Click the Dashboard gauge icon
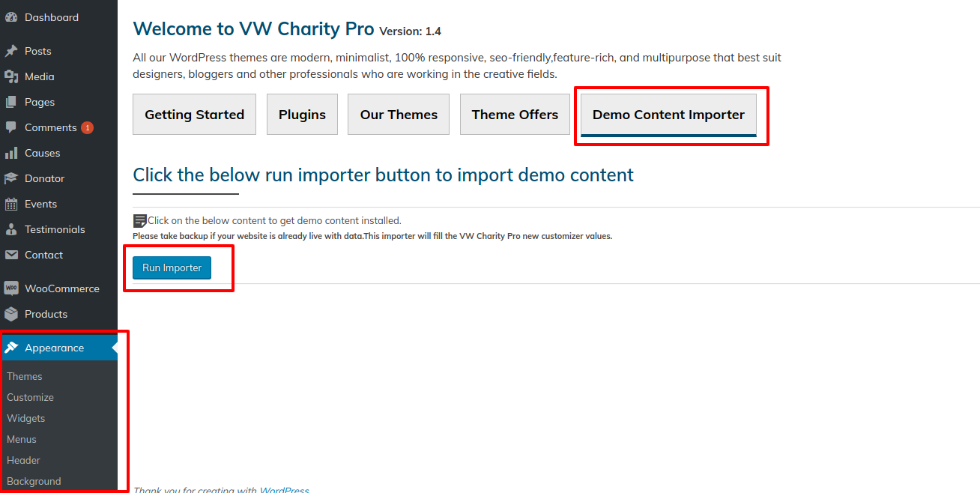This screenshot has height=493, width=980. click(11, 17)
